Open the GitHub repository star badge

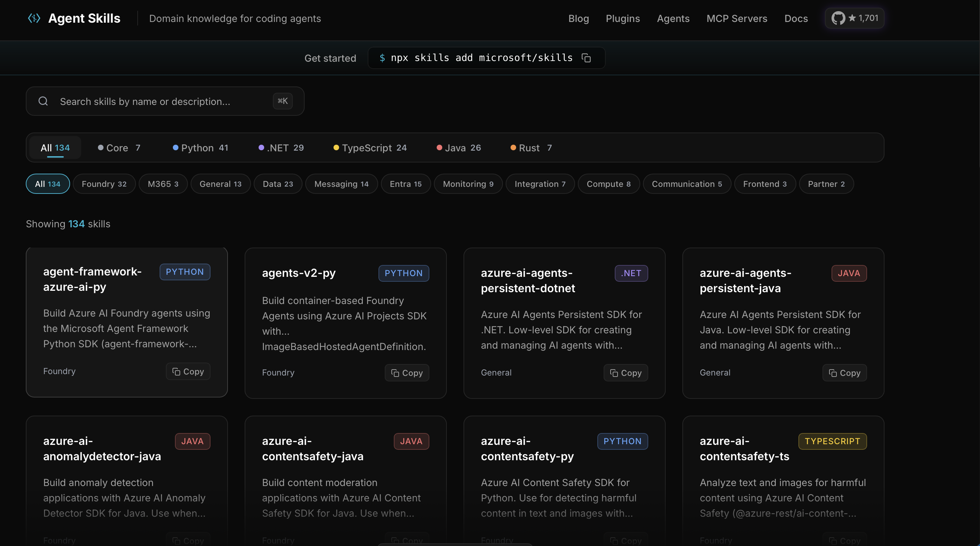click(854, 18)
